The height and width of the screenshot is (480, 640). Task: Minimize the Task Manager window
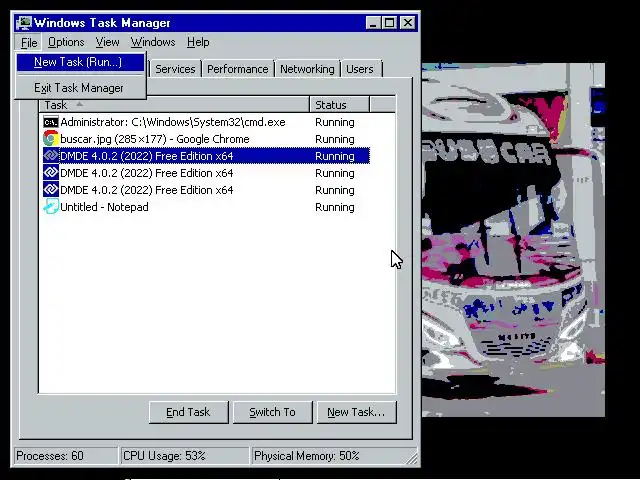click(373, 22)
